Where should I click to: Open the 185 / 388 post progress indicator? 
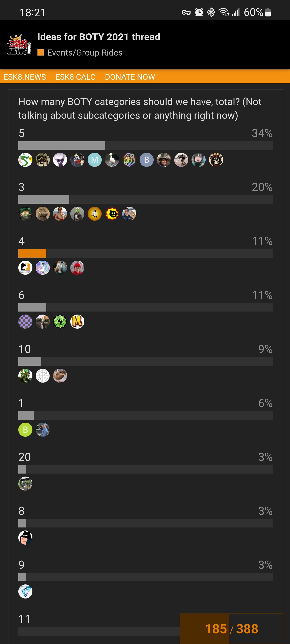click(x=231, y=629)
